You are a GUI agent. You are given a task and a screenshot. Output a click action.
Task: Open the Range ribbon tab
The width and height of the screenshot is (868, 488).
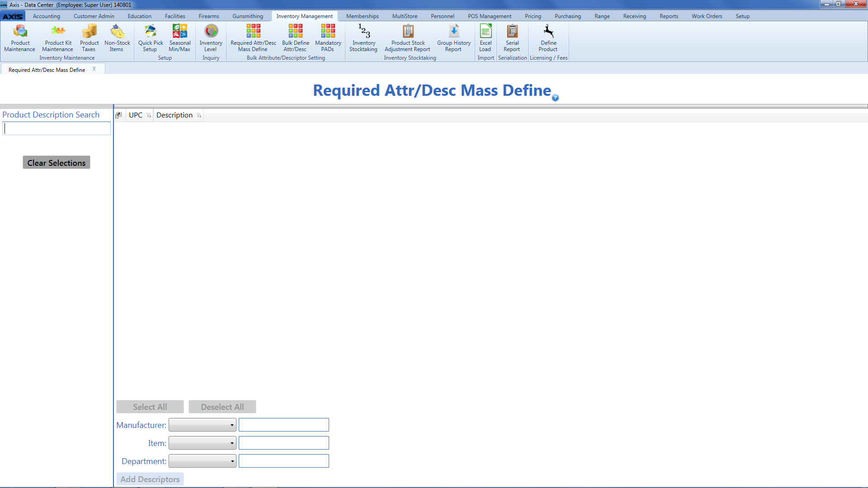(602, 16)
